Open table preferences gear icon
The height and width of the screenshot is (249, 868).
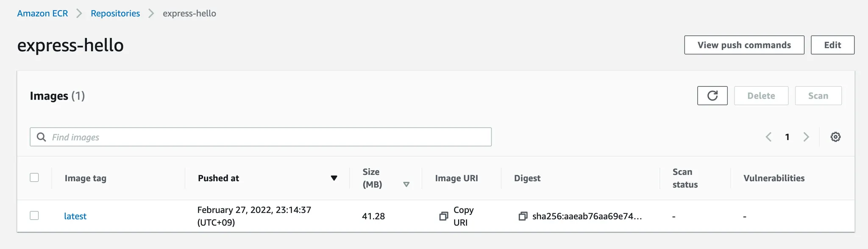coord(835,137)
